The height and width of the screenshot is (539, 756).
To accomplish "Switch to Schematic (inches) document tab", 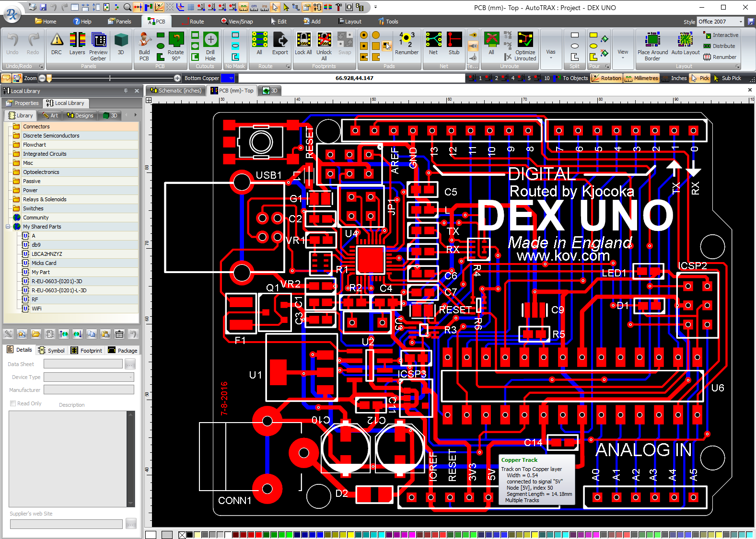I will [176, 91].
